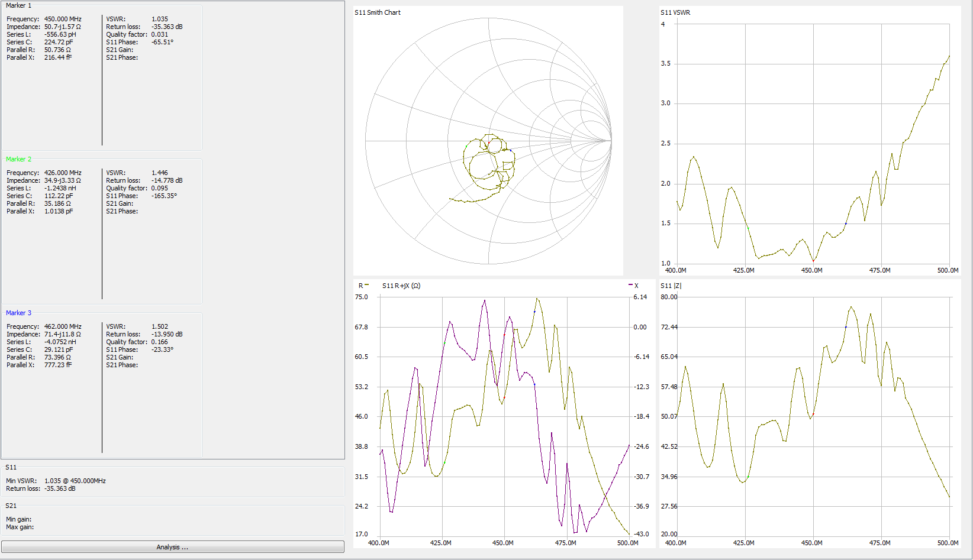Screen dimensions: 973x560
Task: Click the S11 Smith Chart title
Action: [378, 12]
